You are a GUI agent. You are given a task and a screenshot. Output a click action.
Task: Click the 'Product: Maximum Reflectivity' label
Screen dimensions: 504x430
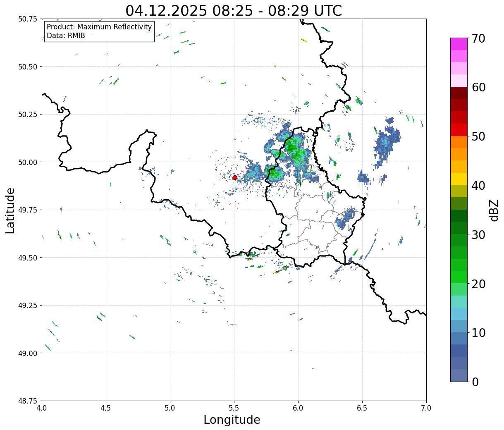pyautogui.click(x=99, y=27)
